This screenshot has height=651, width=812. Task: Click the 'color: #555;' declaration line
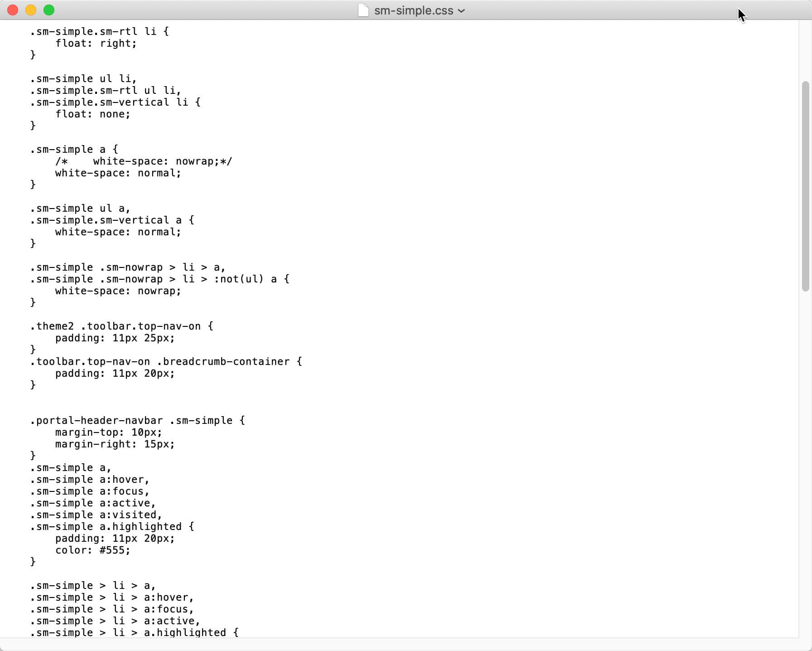[92, 550]
